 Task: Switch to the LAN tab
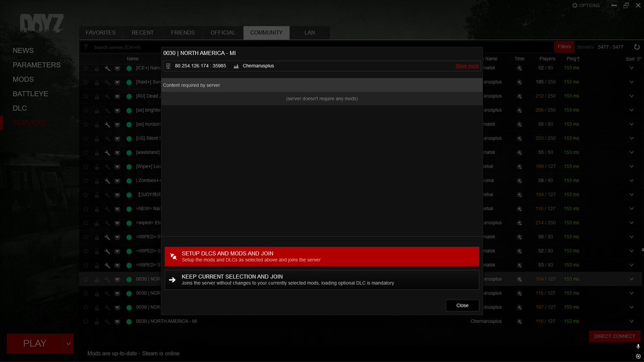(310, 33)
